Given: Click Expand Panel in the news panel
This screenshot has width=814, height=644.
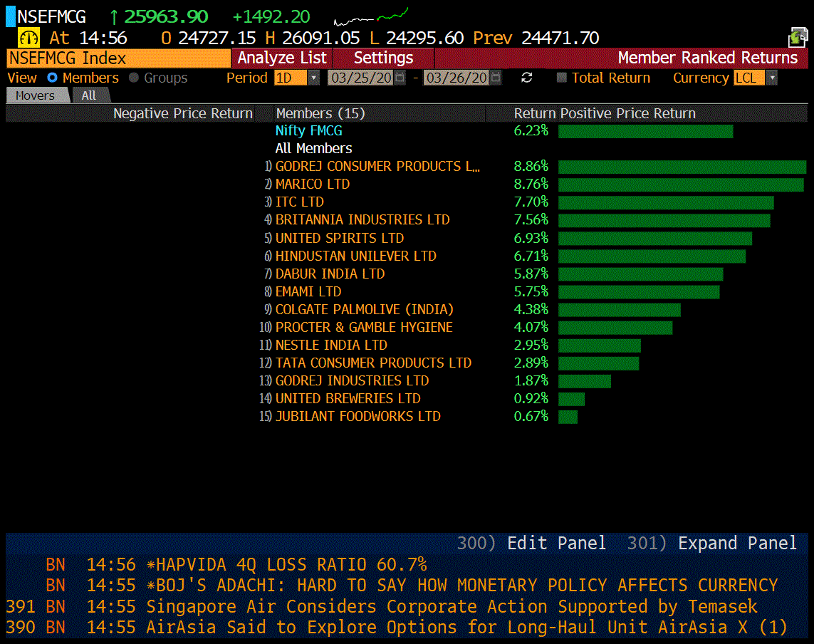Looking at the screenshot, I should pos(736,544).
